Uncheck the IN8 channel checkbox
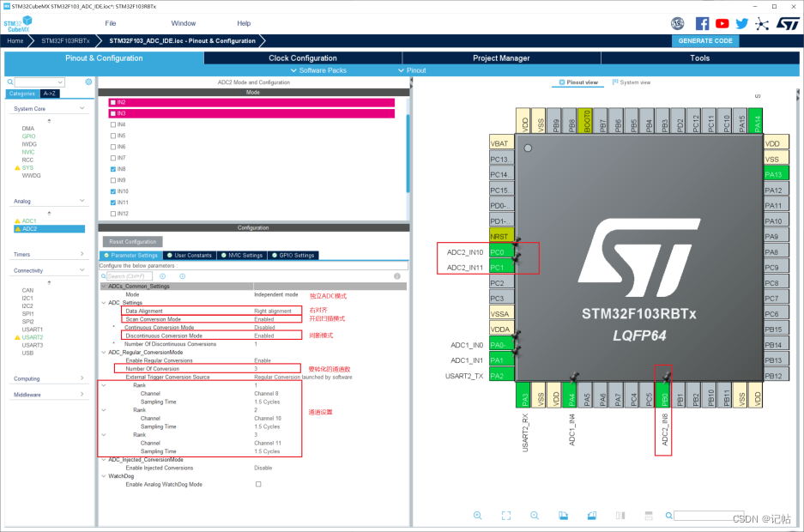 (x=113, y=169)
